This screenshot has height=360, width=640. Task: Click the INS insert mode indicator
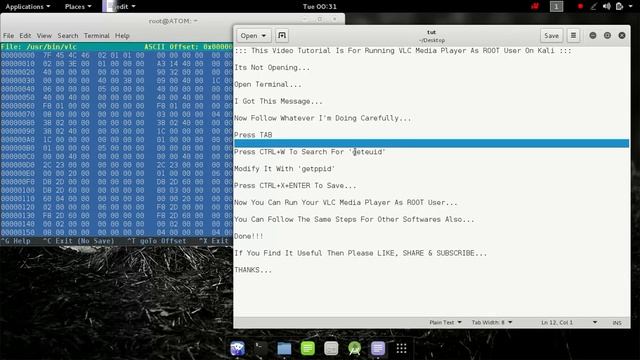pyautogui.click(x=617, y=322)
